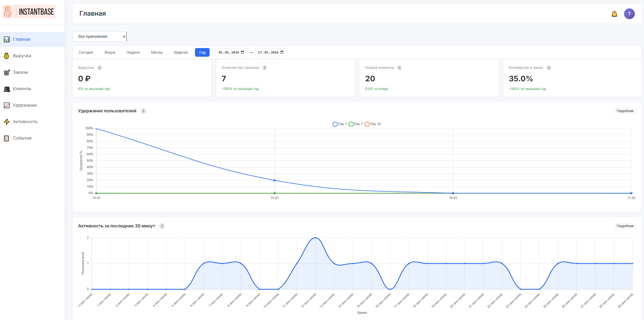Open the end date calendar picker

tap(282, 52)
